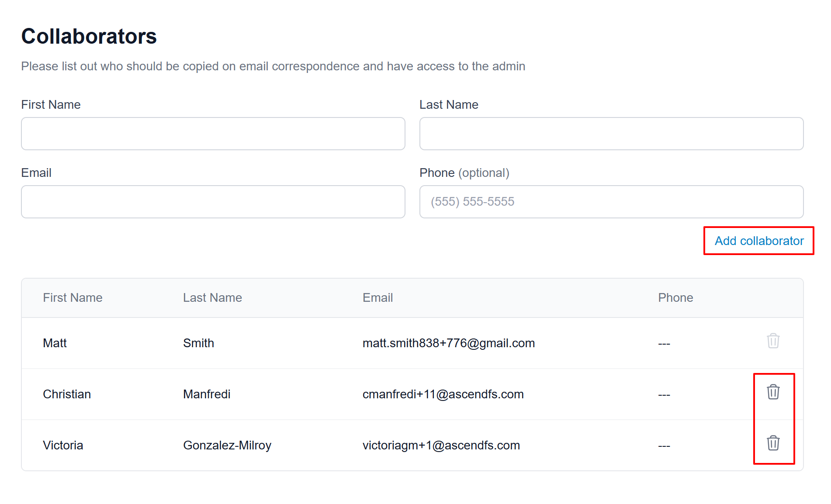Click the Add collaborator link

pyautogui.click(x=759, y=241)
